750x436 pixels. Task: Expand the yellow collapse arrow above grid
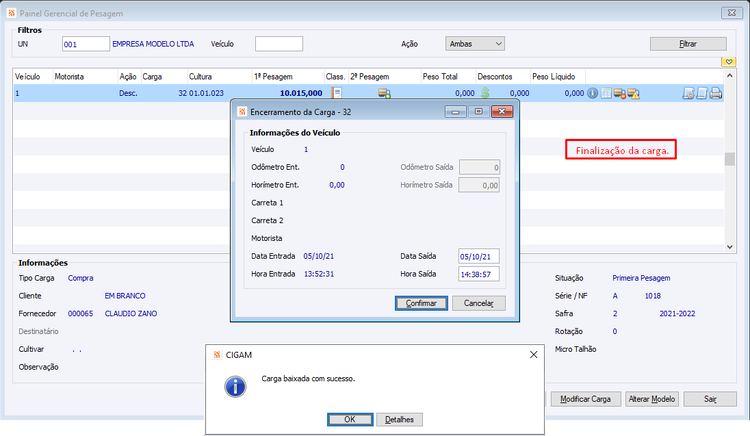728,62
